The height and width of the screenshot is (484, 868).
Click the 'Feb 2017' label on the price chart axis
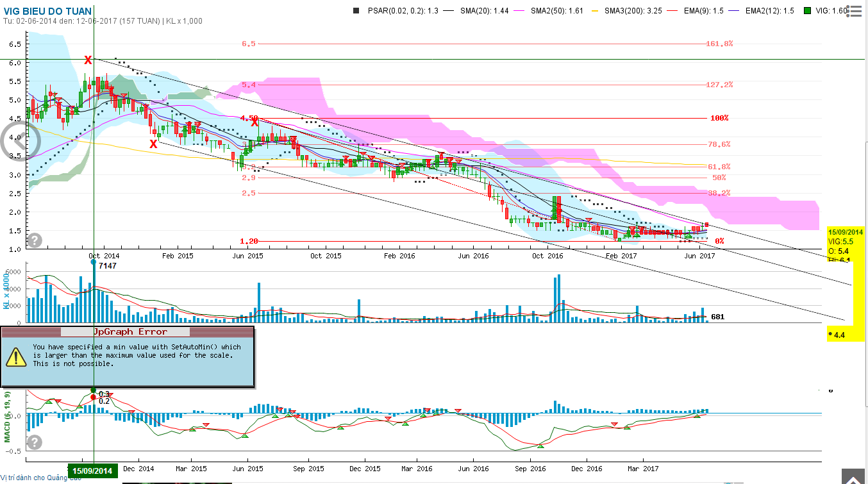tap(621, 256)
